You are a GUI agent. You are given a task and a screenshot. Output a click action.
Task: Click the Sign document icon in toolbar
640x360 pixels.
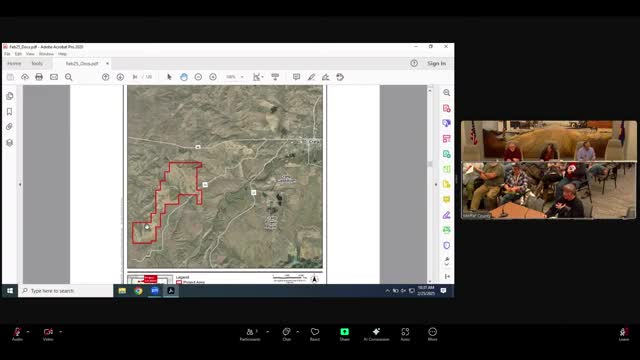point(325,77)
